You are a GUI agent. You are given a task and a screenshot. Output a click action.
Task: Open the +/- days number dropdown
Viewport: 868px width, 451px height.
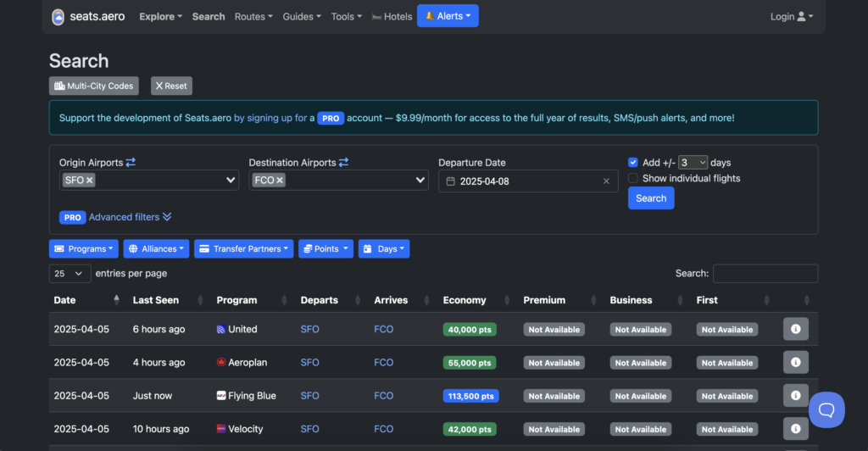click(693, 162)
